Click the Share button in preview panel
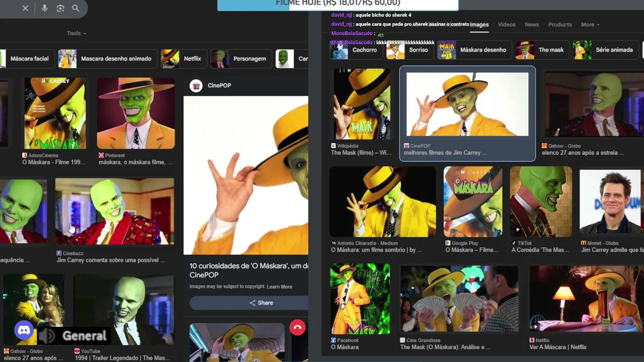The width and height of the screenshot is (644, 362). point(261,303)
